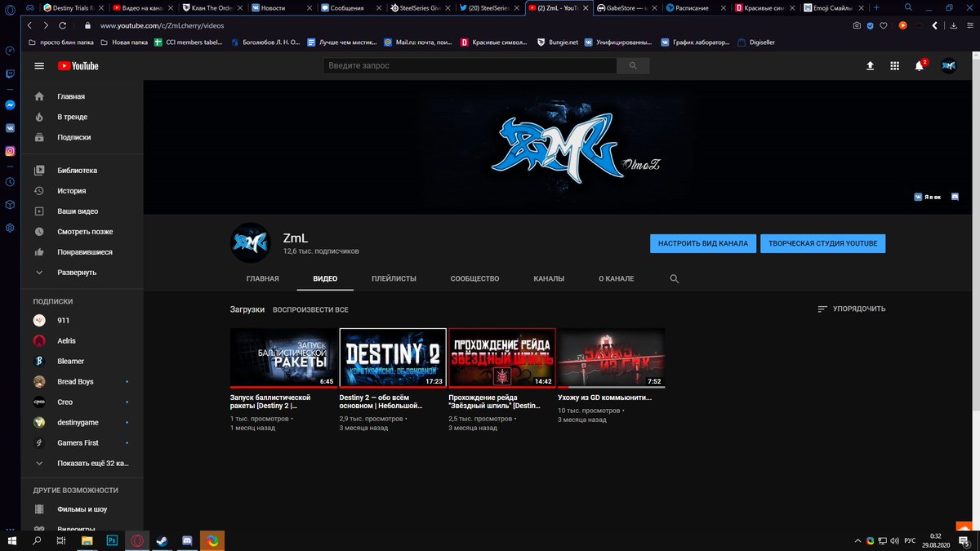Take a snapshot with the camera icon in address bar
Image resolution: width=980 pixels, height=551 pixels.
pos(856,25)
